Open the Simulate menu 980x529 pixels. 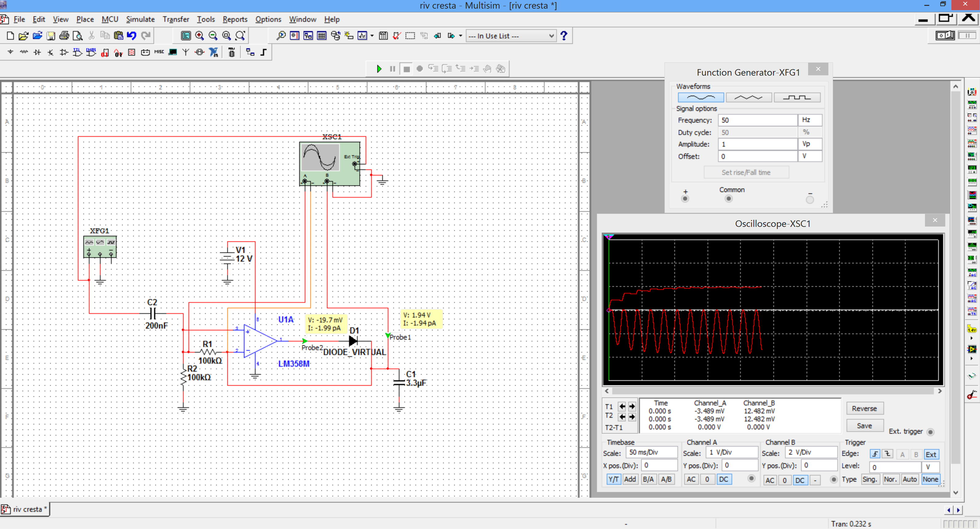tap(140, 19)
